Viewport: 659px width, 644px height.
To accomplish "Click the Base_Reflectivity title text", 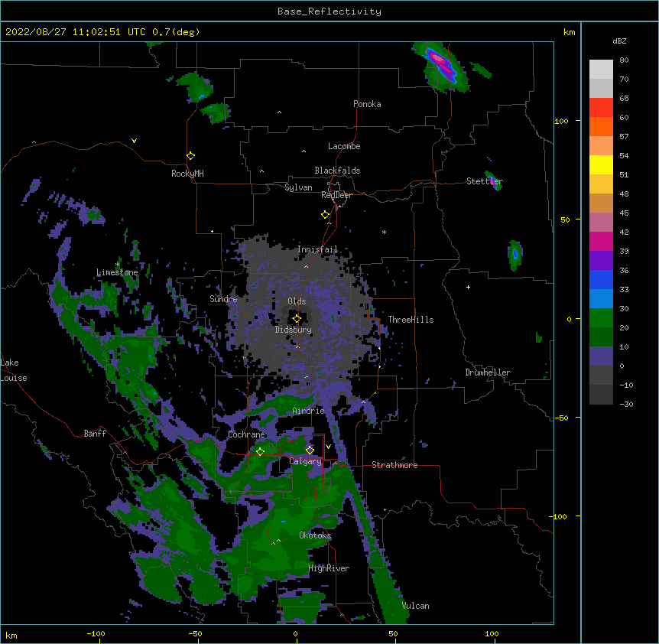I will 329,11.
